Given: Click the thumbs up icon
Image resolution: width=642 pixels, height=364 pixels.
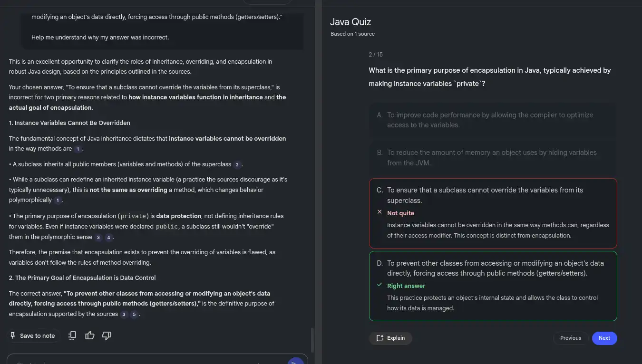Looking at the screenshot, I should click(x=89, y=335).
